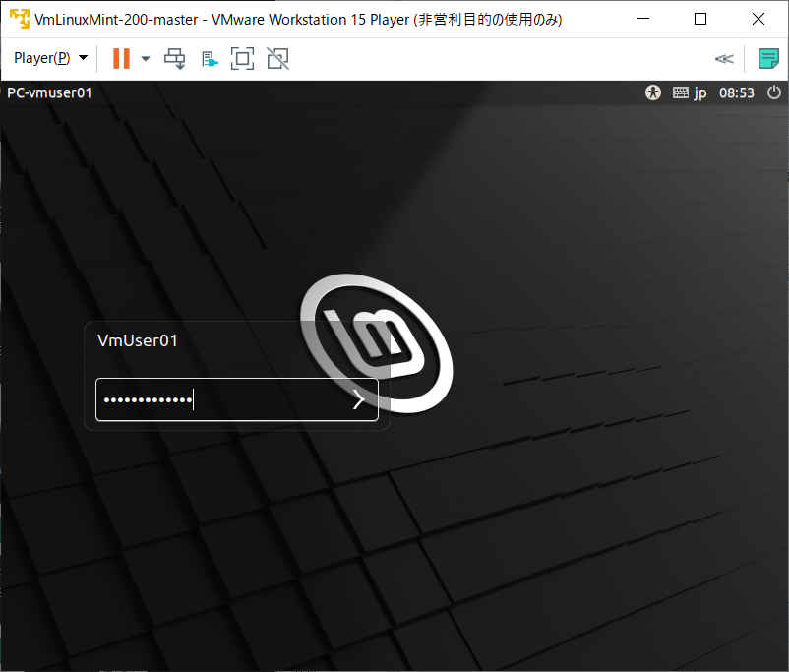Collapse toolbar with the double-arrow icon

tap(724, 59)
